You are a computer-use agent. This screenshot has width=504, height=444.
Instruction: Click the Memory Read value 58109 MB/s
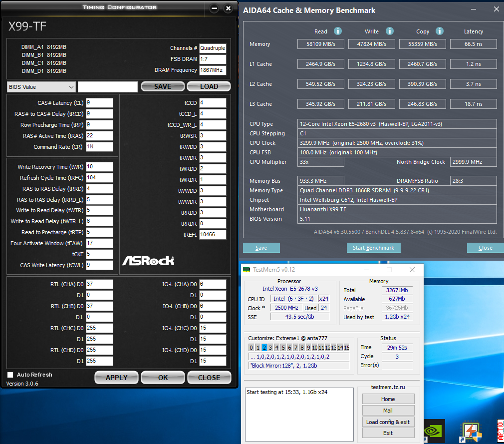[x=320, y=44]
